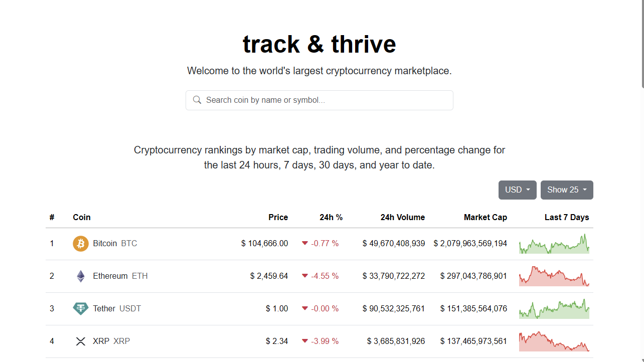Sort by the 24h % column header
Image resolution: width=644 pixels, height=362 pixels.
[331, 217]
